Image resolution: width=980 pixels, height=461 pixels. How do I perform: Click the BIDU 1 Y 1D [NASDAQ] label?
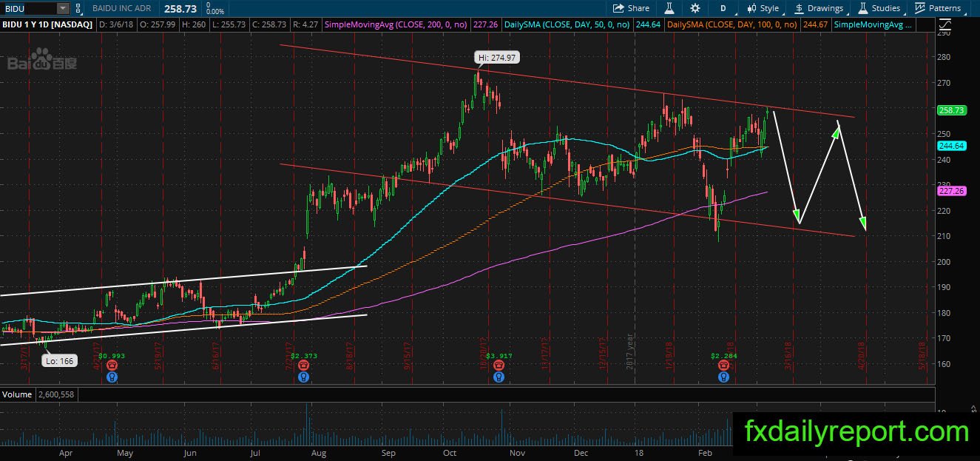(47, 24)
